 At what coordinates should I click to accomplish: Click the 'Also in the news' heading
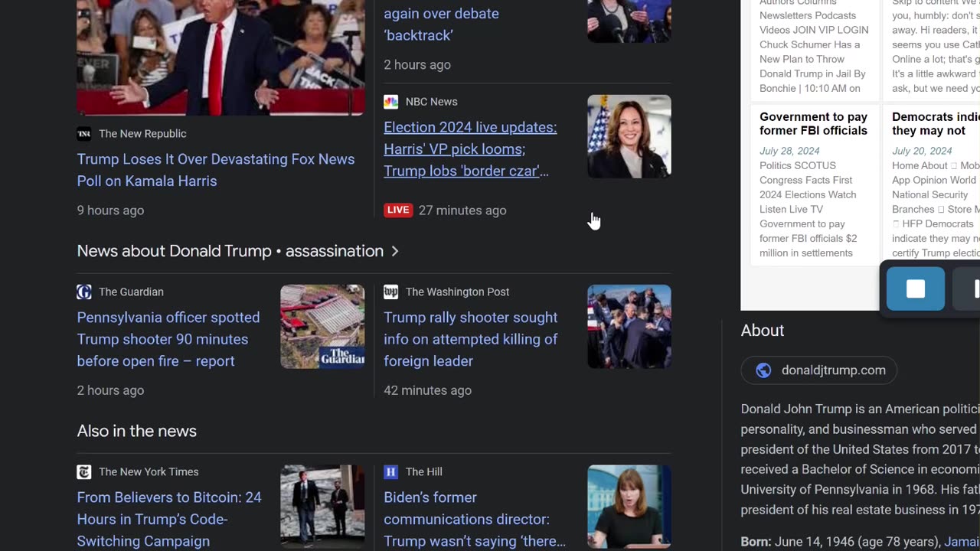click(x=137, y=431)
